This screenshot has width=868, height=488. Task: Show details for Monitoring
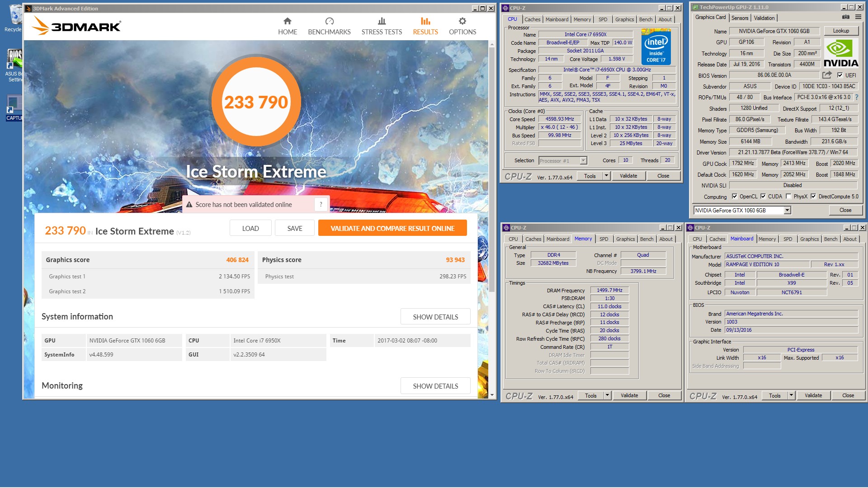coord(435,386)
